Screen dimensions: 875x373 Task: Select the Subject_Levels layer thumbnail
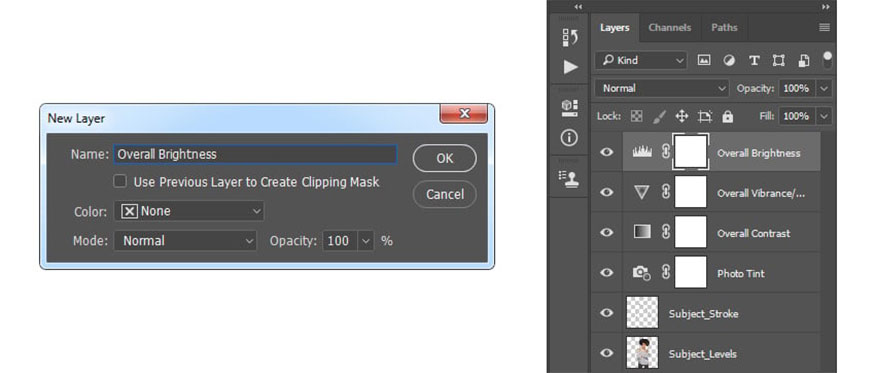click(x=642, y=352)
